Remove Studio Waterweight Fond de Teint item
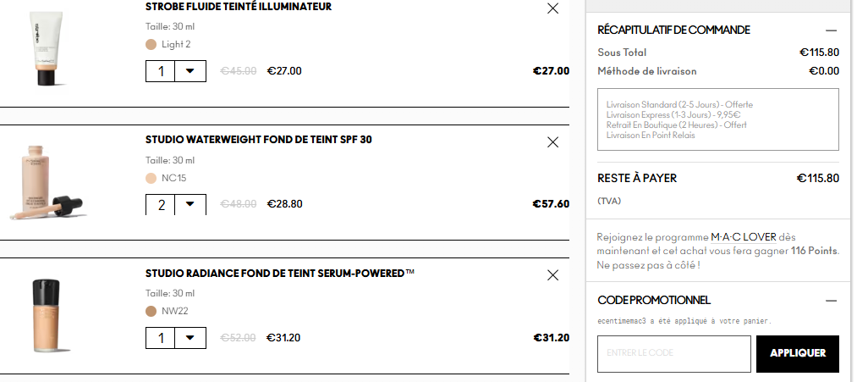Image resolution: width=868 pixels, height=382 pixels. click(x=553, y=142)
